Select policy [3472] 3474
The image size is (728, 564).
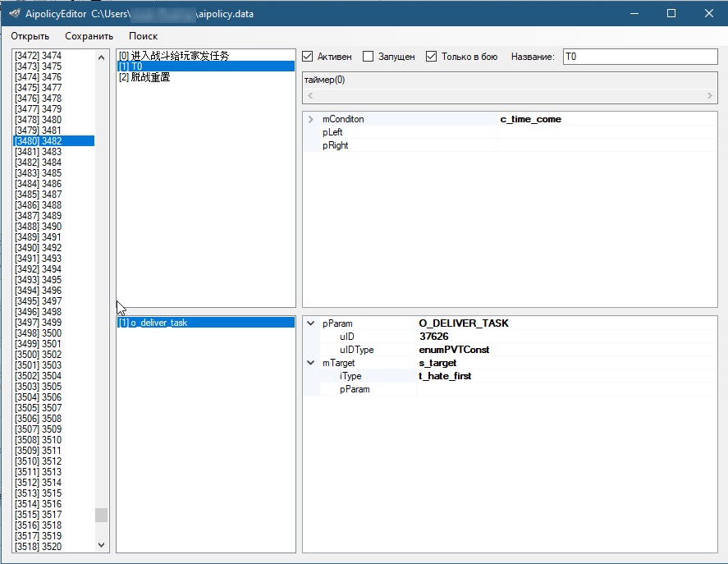pos(54,56)
